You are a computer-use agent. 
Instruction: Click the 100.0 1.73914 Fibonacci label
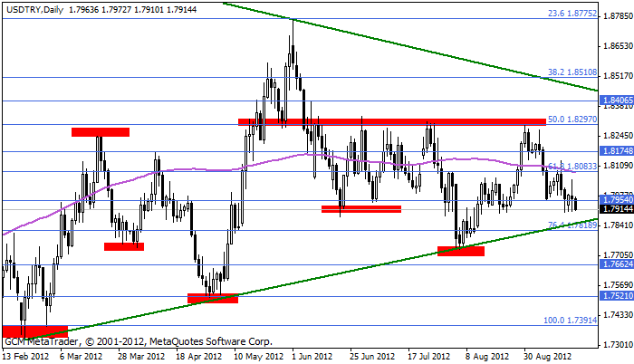(570, 321)
